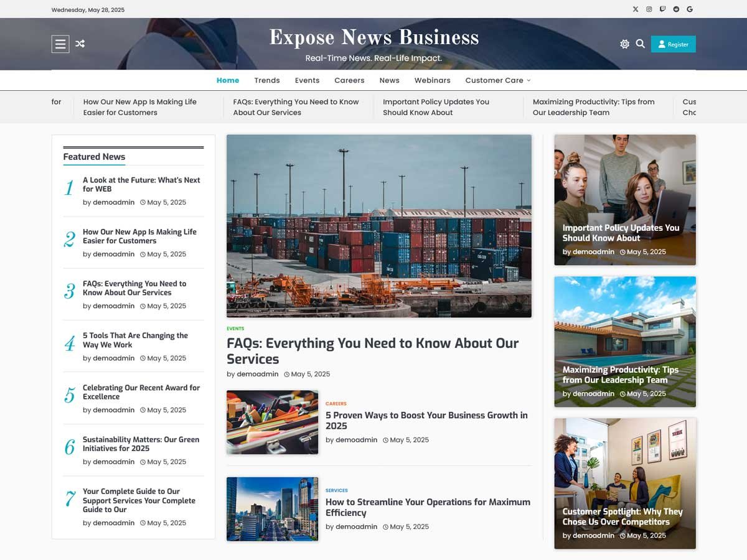The image size is (747, 560).
Task: Open ticker headline Important Policy Updates
Action: [x=436, y=107]
